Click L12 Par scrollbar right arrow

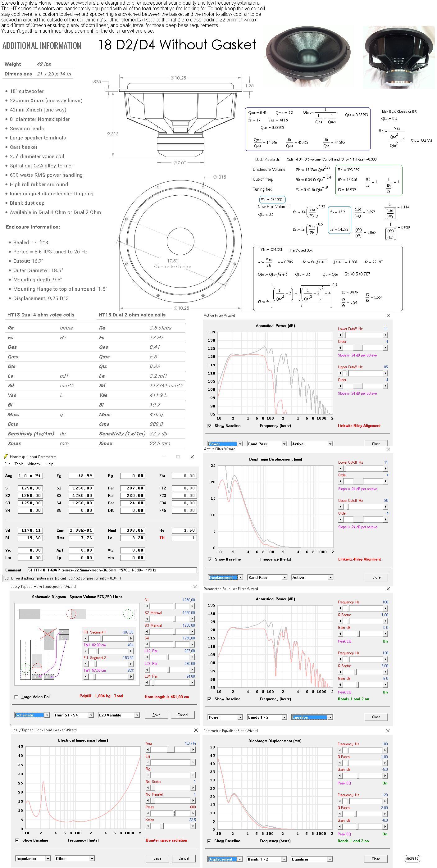(192, 657)
